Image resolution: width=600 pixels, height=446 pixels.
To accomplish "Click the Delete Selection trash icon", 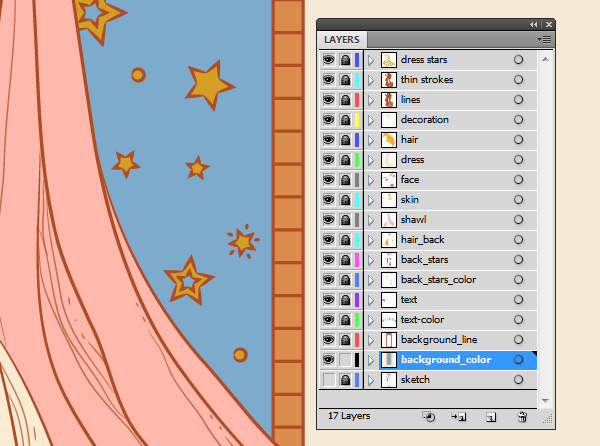I will coord(521,415).
